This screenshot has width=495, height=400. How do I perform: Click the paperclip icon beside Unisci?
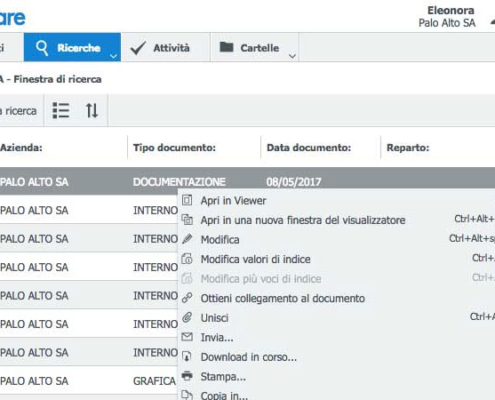(187, 317)
